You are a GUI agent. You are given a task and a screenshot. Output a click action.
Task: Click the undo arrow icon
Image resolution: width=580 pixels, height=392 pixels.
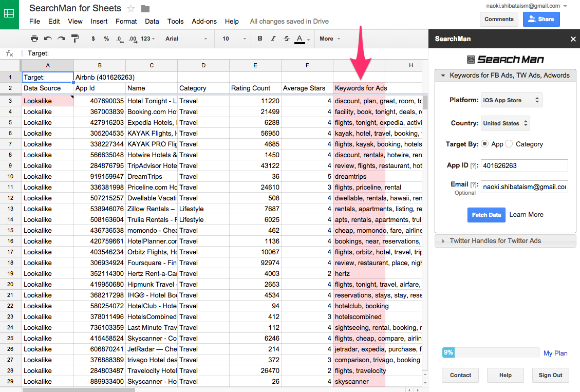(48, 39)
